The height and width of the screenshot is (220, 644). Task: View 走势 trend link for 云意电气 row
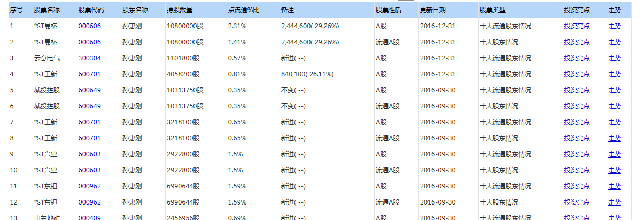click(615, 58)
